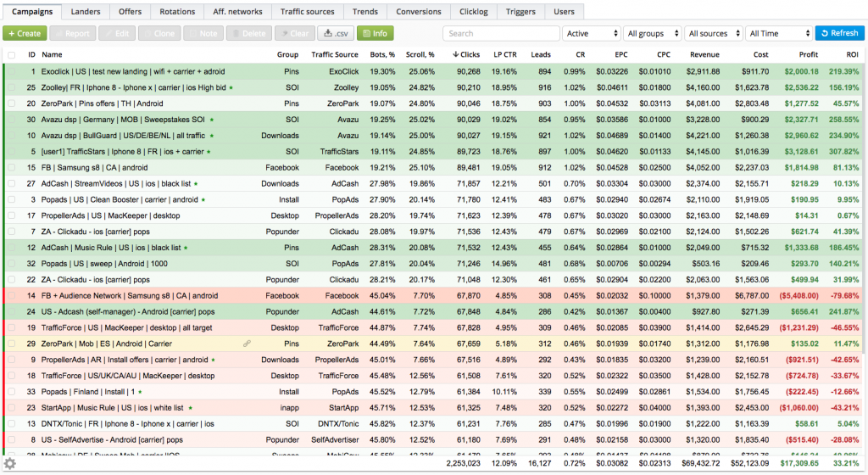Click the green star on Zoolley FR campaign
The image size is (868, 475).
tap(231, 87)
